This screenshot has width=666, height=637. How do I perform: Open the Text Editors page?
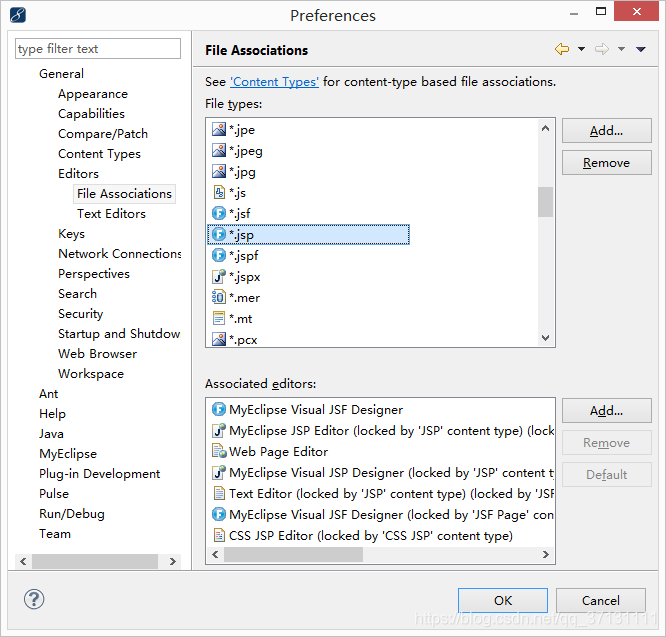(x=111, y=214)
